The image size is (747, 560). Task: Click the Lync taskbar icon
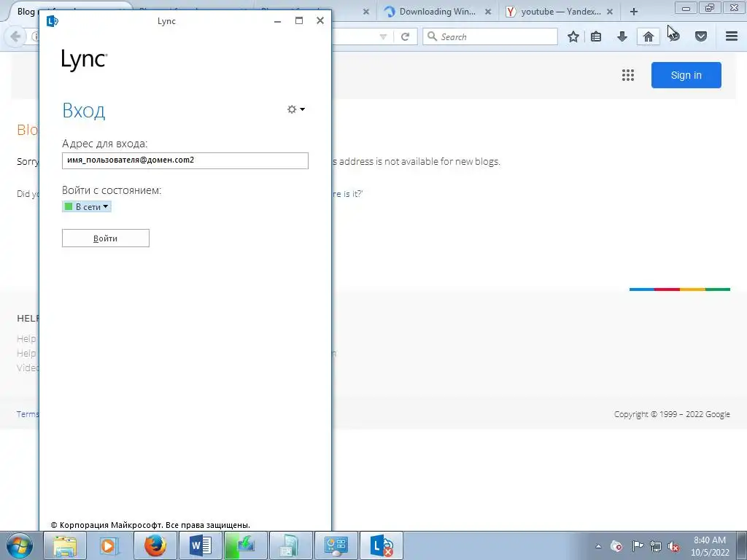coord(381,545)
